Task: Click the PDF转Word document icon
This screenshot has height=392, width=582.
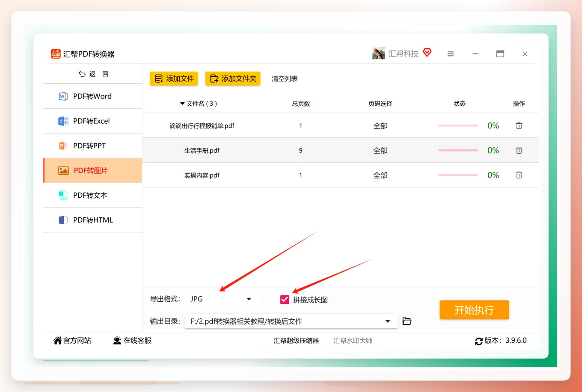Action: 63,96
